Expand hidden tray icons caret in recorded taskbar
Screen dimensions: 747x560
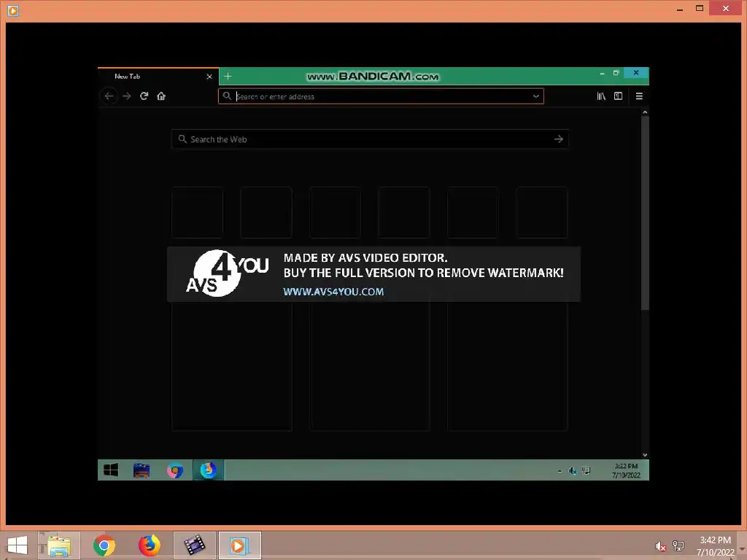560,472
